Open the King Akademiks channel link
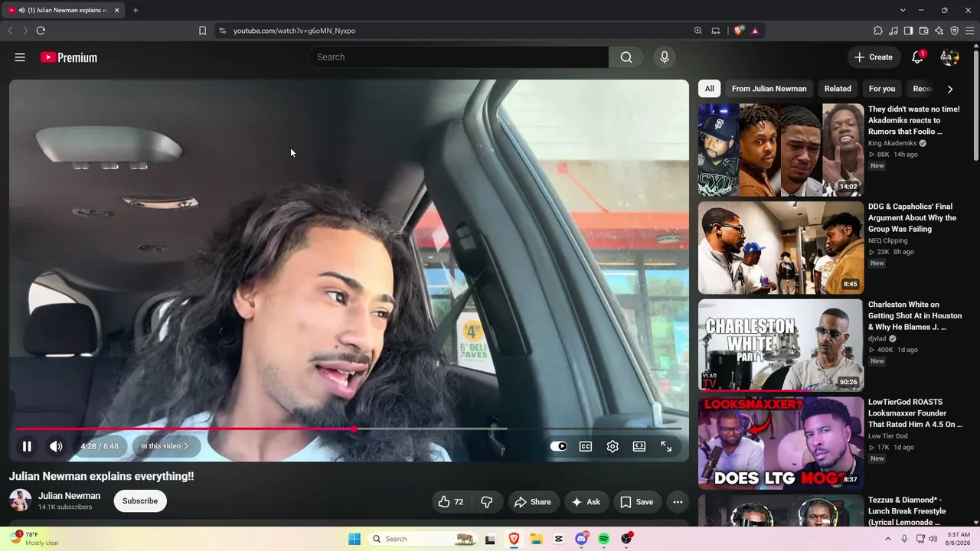 point(893,143)
